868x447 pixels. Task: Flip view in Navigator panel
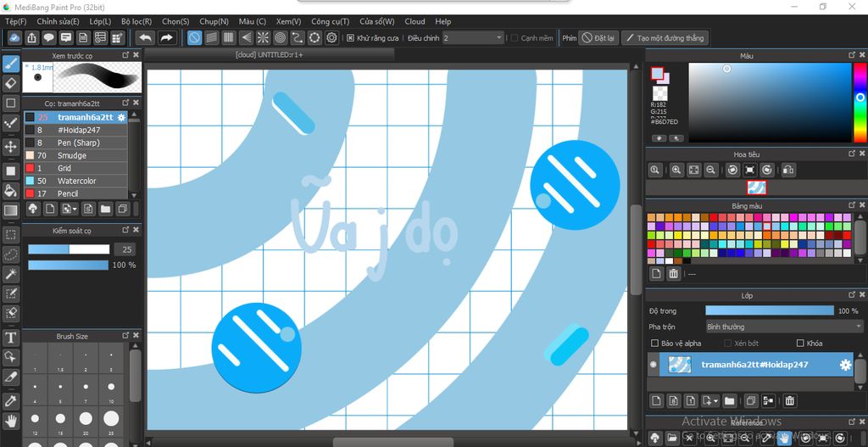(789, 170)
